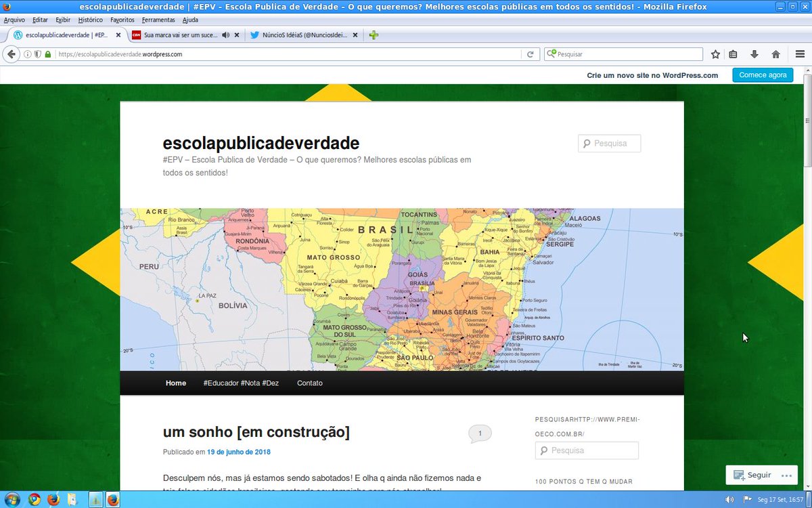This screenshot has height=508, width=812.
Task: Focus the sidebar Pesquisa search field
Action: [587, 450]
